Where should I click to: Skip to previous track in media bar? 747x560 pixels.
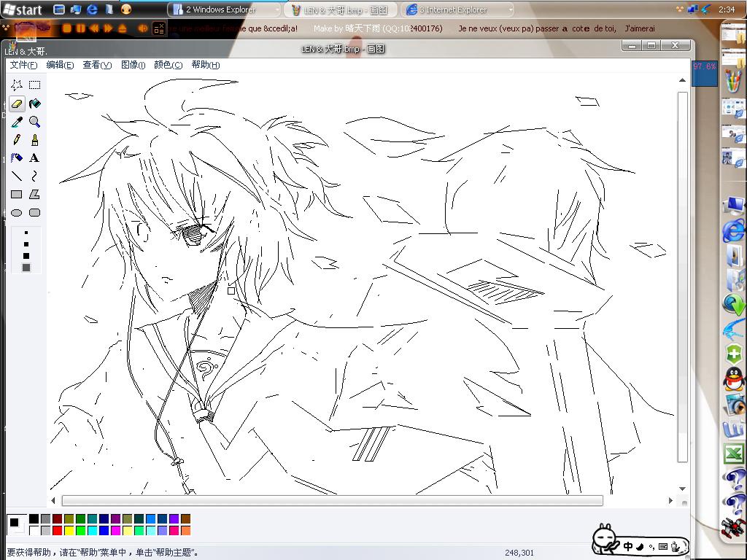coord(94,28)
